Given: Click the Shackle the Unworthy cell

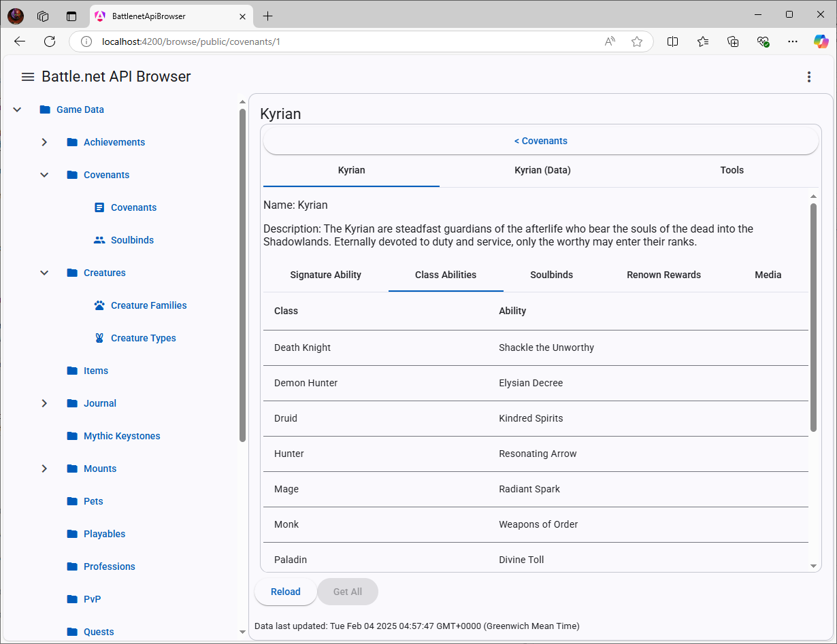Looking at the screenshot, I should tap(546, 348).
